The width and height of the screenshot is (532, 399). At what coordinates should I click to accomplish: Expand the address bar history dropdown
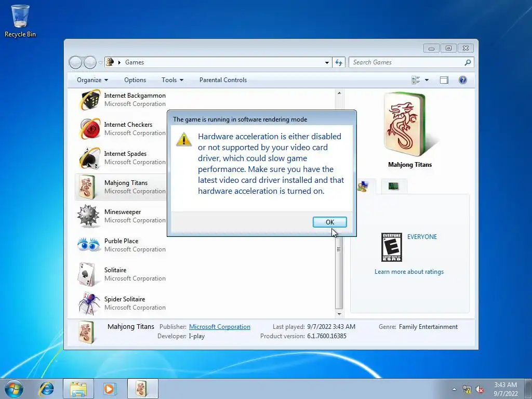pos(327,62)
